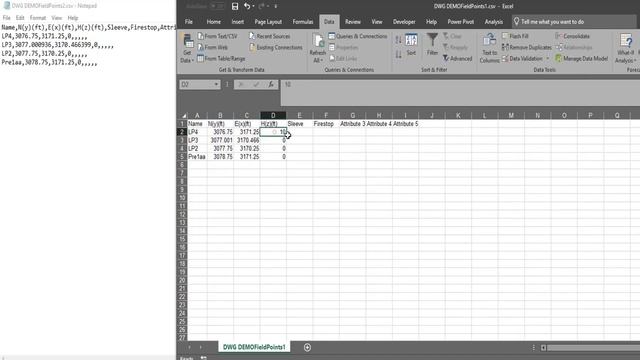Sort descending Z to A
The height and width of the screenshot is (360, 640).
tap(399, 54)
